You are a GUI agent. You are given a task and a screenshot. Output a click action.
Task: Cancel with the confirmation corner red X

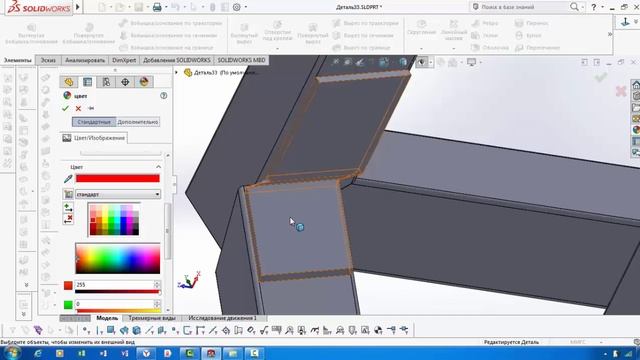pos(621,91)
